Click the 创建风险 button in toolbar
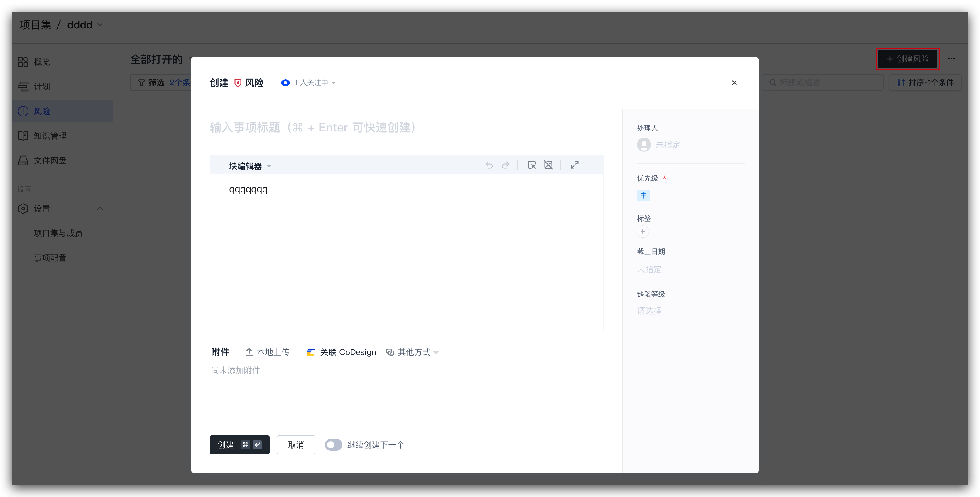This screenshot has width=980, height=497. [x=907, y=59]
